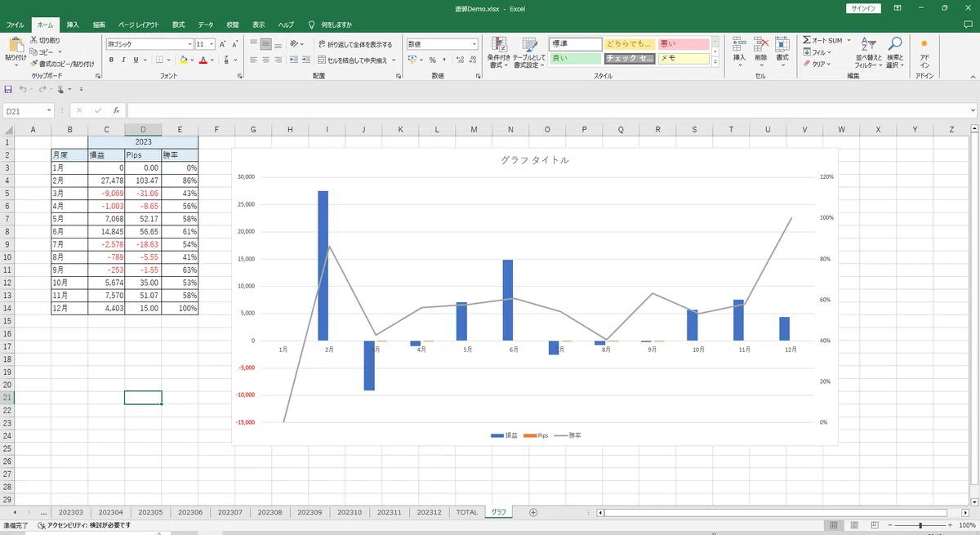Click the find and select magnifier icon

coord(894,45)
